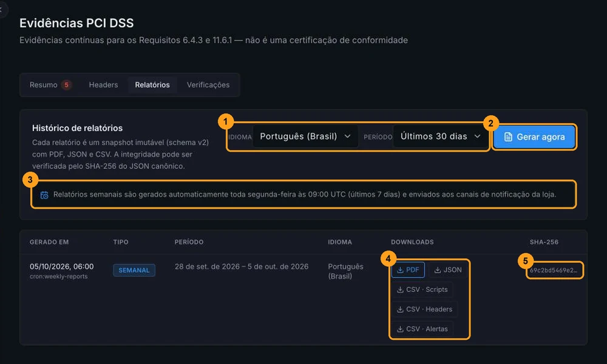
Task: Open the Headers tab
Action: click(103, 85)
